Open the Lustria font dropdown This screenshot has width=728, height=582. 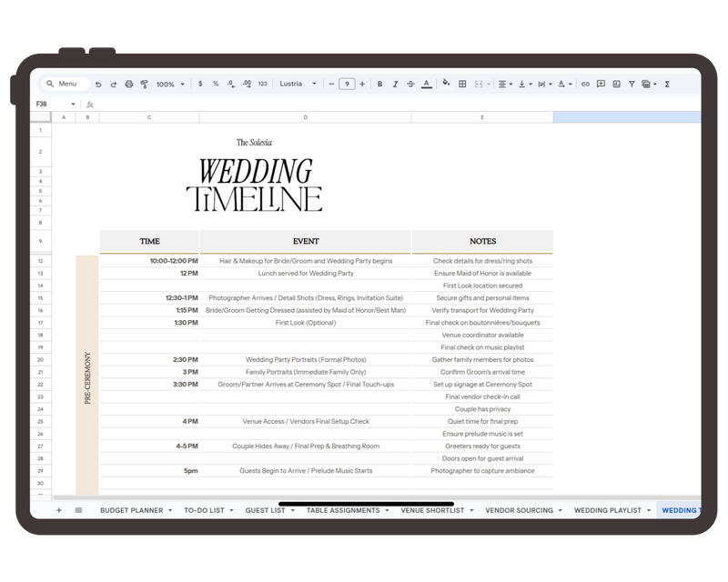(298, 84)
